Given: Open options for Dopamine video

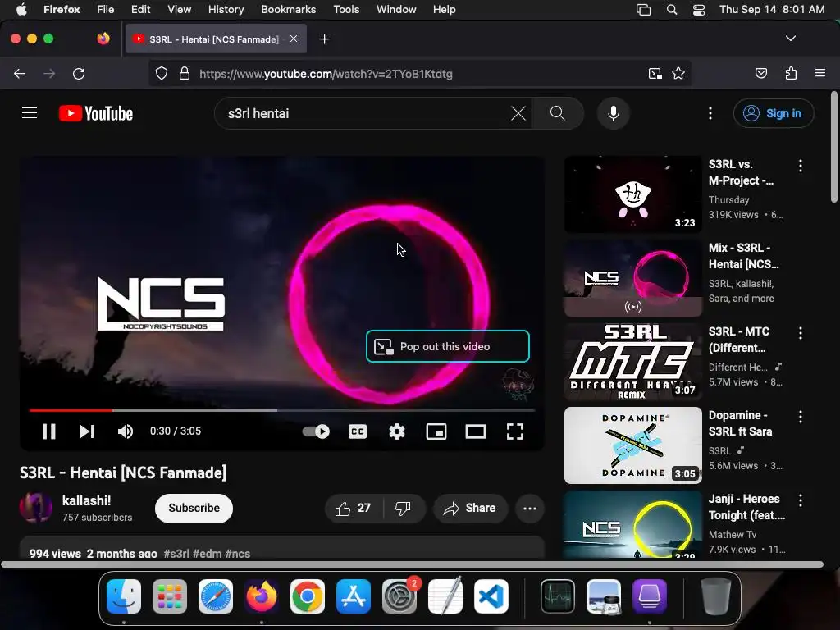Looking at the screenshot, I should click(x=801, y=417).
